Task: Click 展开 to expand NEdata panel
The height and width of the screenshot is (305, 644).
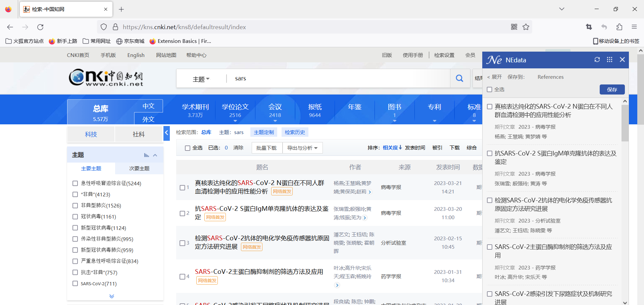Action: click(494, 77)
